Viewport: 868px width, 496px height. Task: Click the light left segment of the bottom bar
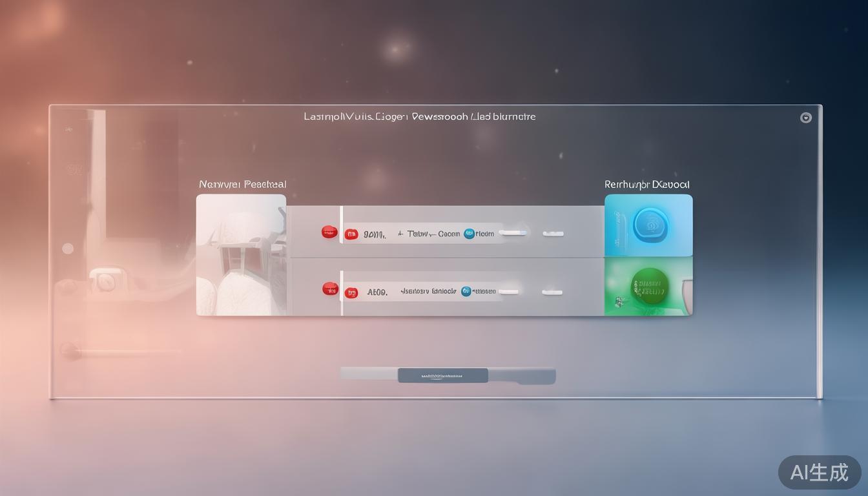click(x=369, y=373)
